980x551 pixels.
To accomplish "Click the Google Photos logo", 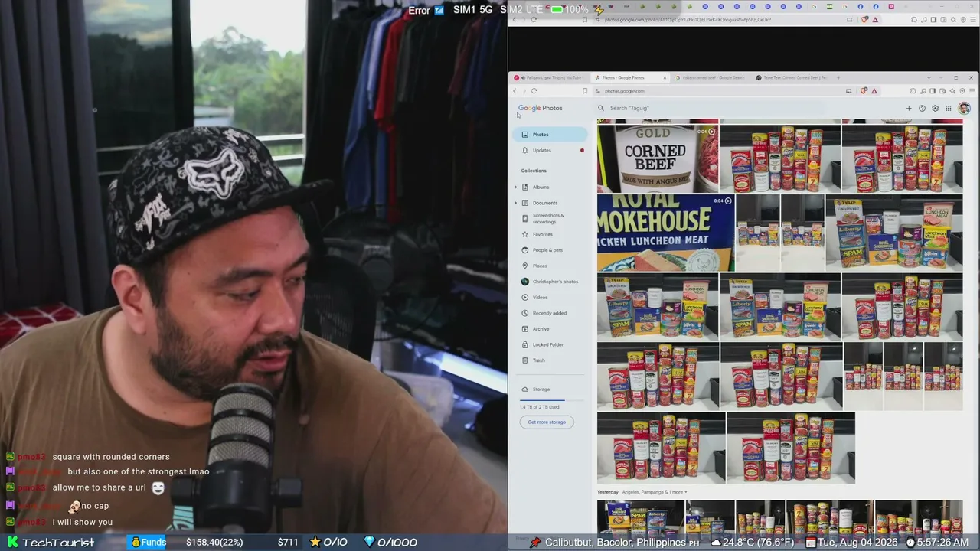I will pyautogui.click(x=541, y=108).
